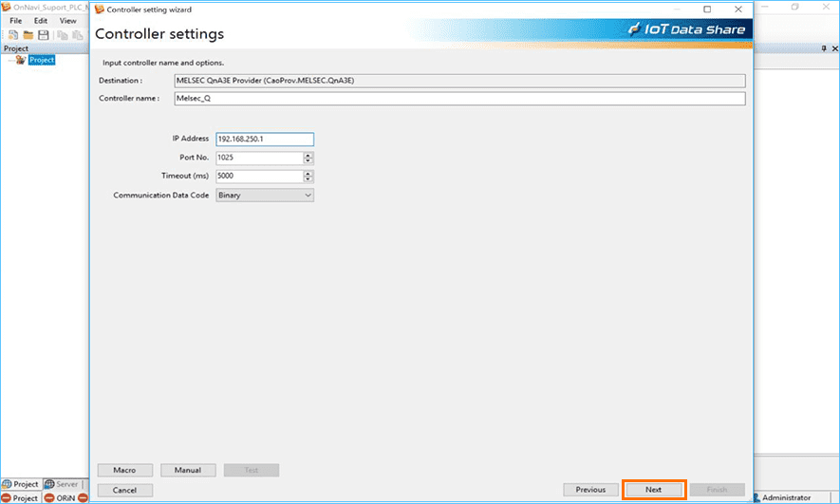The width and height of the screenshot is (840, 504).
Task: Click the pin icon of the side panel
Action: (x=824, y=48)
